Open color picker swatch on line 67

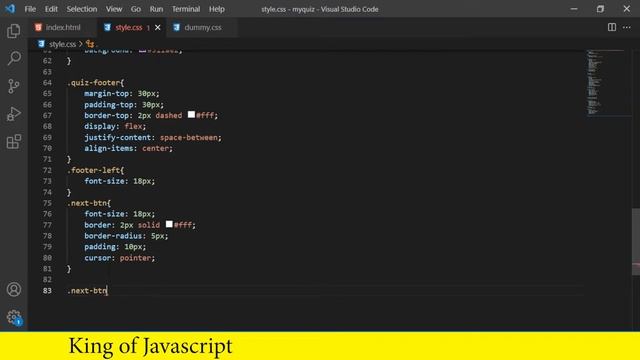point(191,115)
